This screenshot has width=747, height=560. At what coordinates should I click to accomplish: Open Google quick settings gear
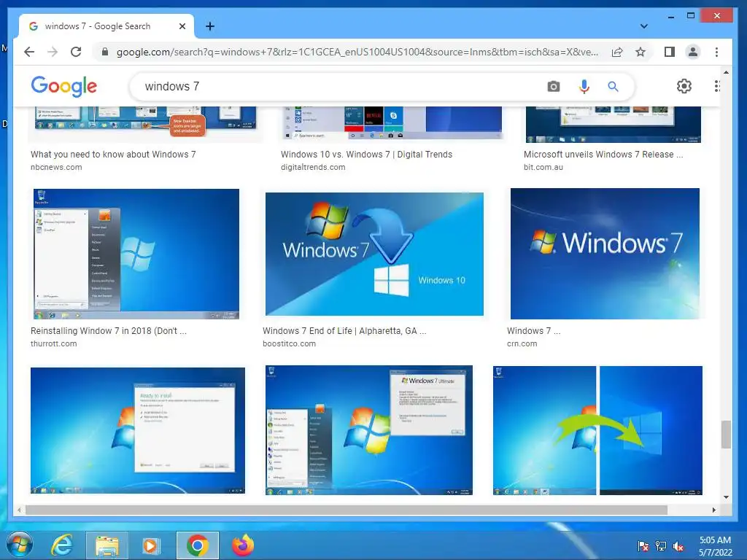point(684,86)
